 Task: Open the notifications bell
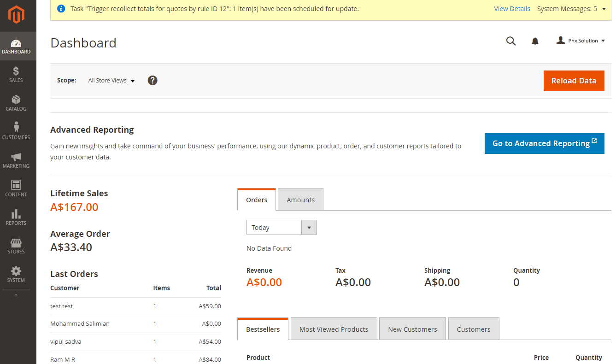click(x=535, y=41)
